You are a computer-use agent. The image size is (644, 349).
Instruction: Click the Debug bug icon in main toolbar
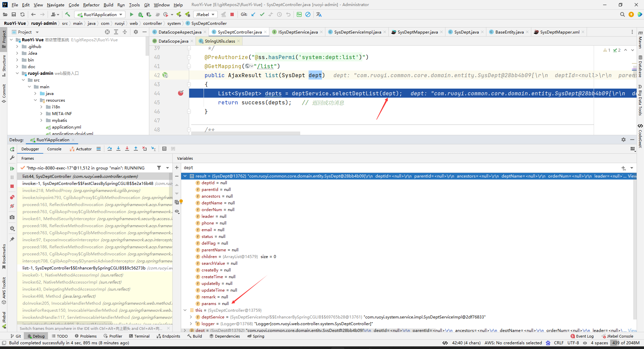(140, 14)
